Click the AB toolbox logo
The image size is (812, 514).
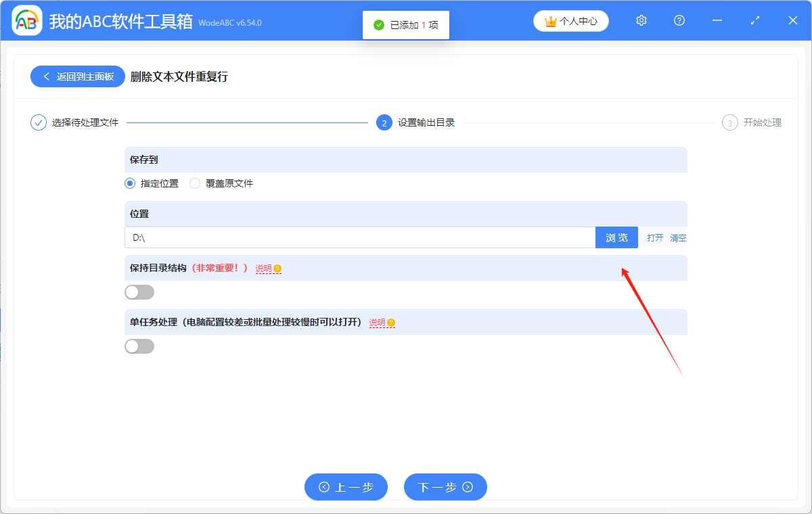27,20
